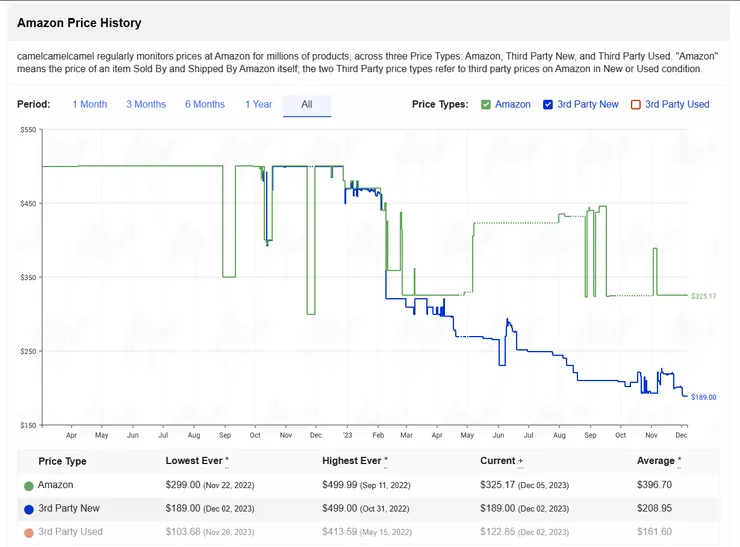
Task: Click 3rd Party Used highest $413.59
Action: pos(340,532)
